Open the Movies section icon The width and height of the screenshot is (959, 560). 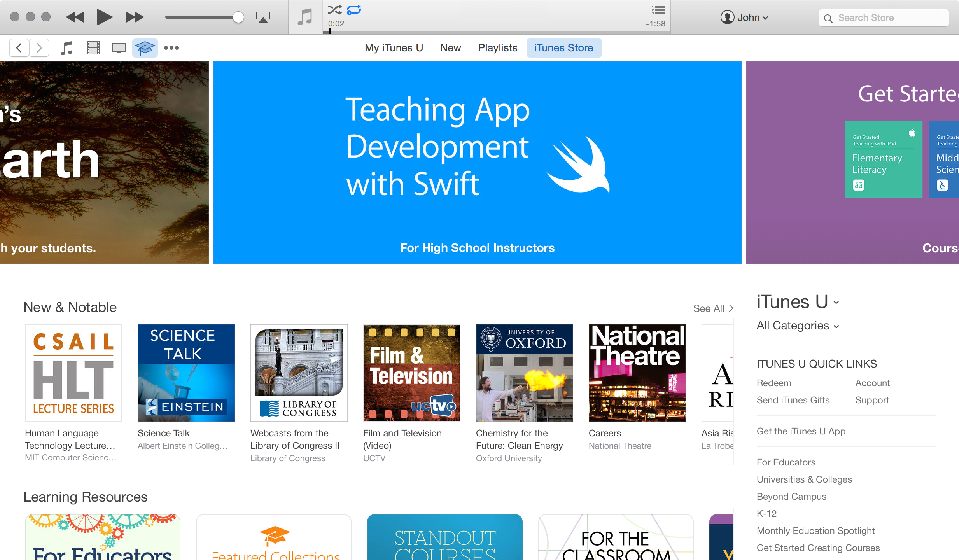92,48
